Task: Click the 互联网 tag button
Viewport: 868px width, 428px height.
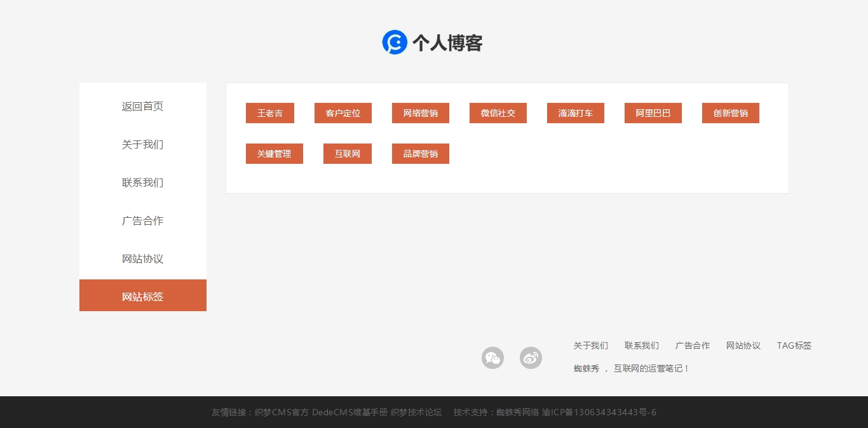Action: [x=347, y=154]
